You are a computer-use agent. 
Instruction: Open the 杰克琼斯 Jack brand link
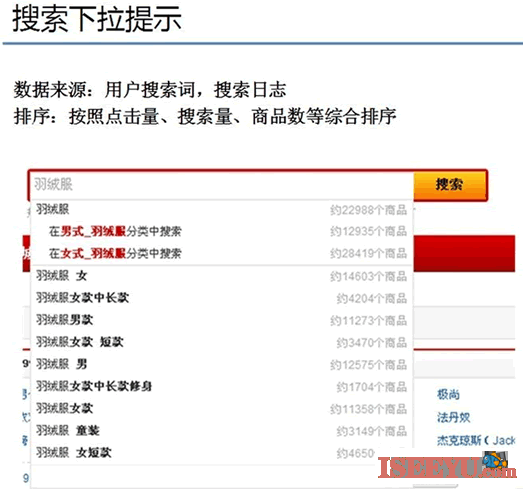point(477,440)
